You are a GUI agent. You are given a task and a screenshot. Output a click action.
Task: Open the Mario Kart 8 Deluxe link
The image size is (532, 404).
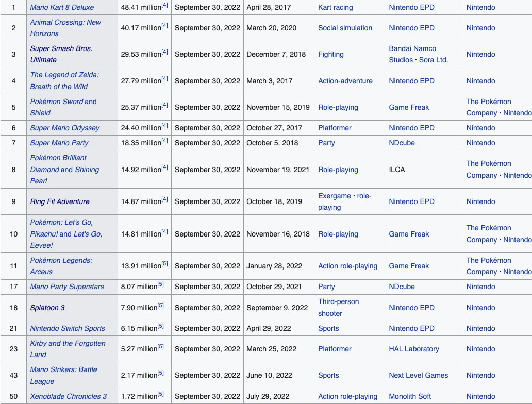point(62,7)
